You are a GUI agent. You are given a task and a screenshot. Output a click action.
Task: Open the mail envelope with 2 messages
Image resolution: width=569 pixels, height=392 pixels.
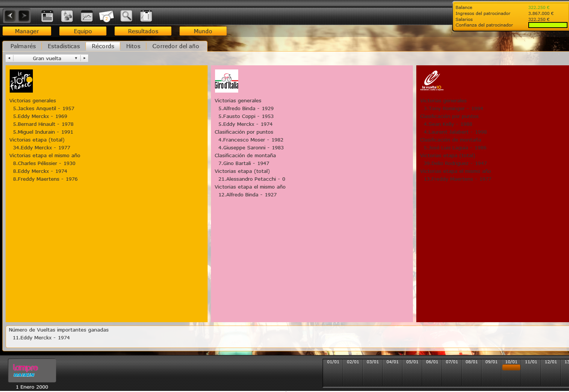click(106, 16)
